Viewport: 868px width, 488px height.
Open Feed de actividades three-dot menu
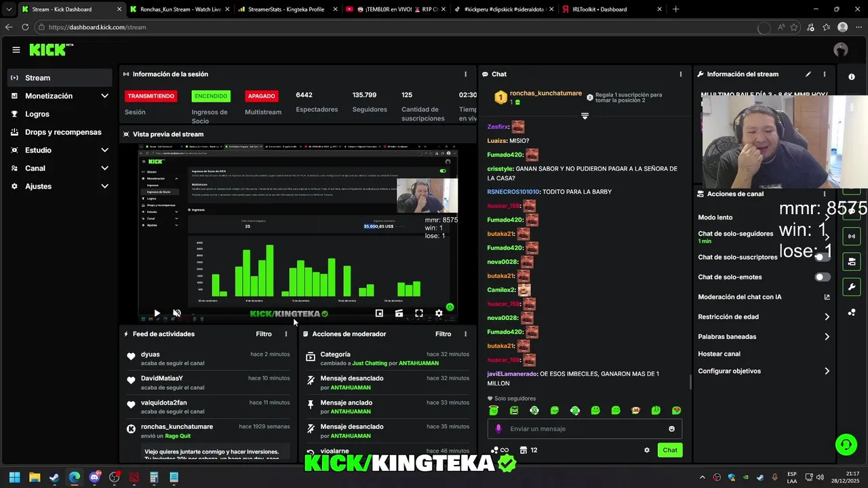tap(286, 334)
